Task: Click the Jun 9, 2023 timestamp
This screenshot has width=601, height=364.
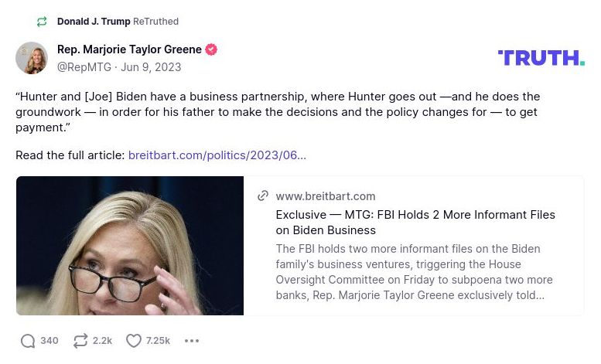Action: pos(151,67)
